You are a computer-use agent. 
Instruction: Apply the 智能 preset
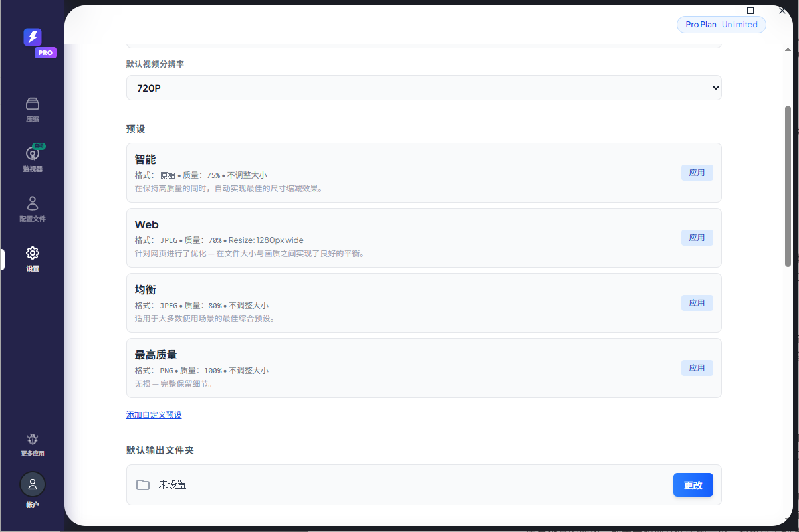click(697, 173)
